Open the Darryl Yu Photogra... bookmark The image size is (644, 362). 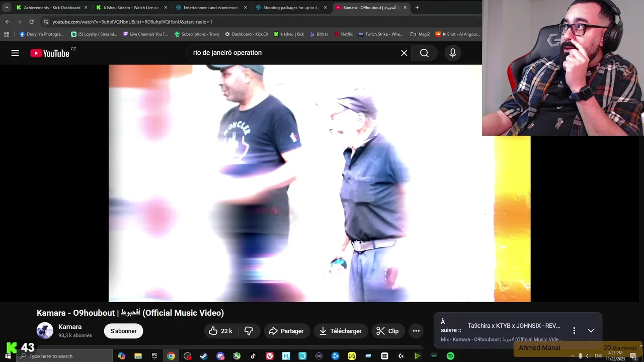pos(42,34)
